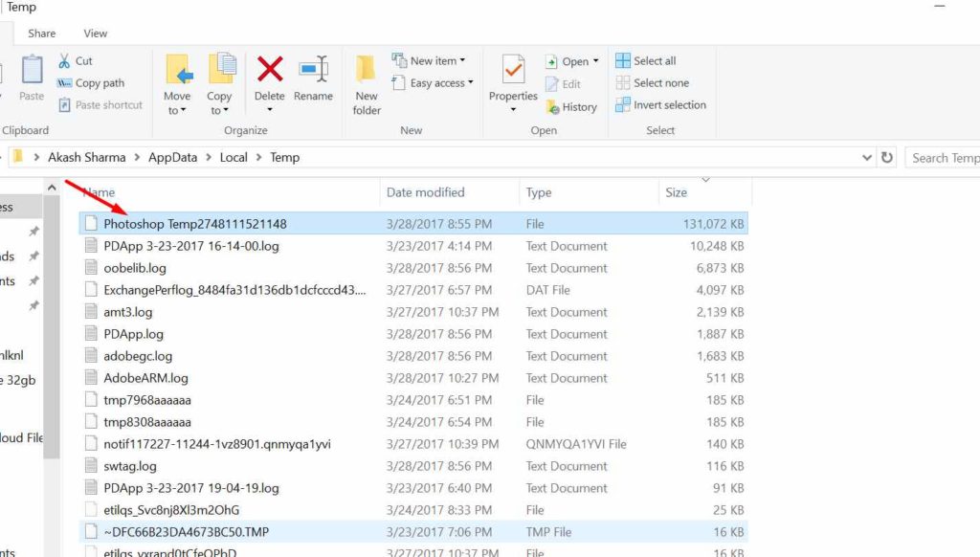Click inside the Search Temp box
Image resolution: width=980 pixels, height=557 pixels.
944,158
